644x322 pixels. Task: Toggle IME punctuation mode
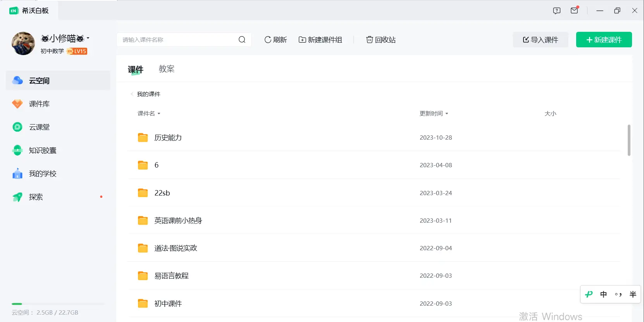coord(618,294)
